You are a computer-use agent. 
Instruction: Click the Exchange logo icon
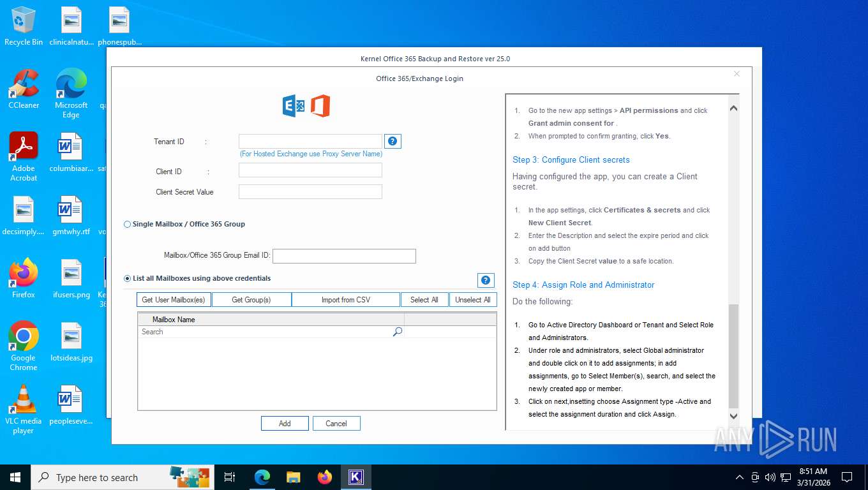(x=294, y=106)
